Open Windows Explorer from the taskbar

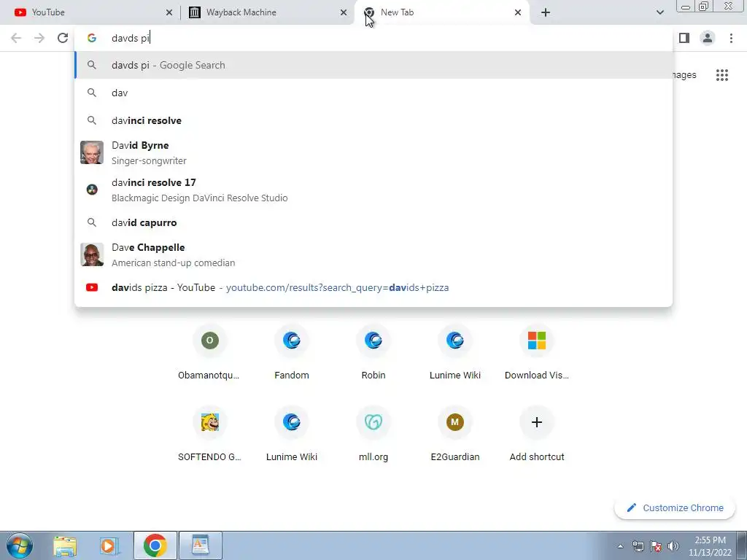65,545
